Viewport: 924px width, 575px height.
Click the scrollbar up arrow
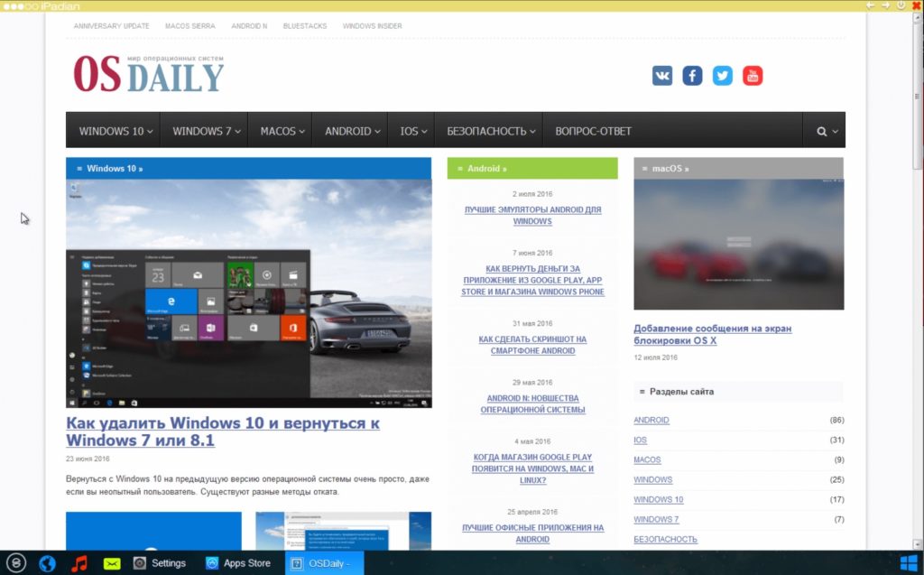click(917, 17)
